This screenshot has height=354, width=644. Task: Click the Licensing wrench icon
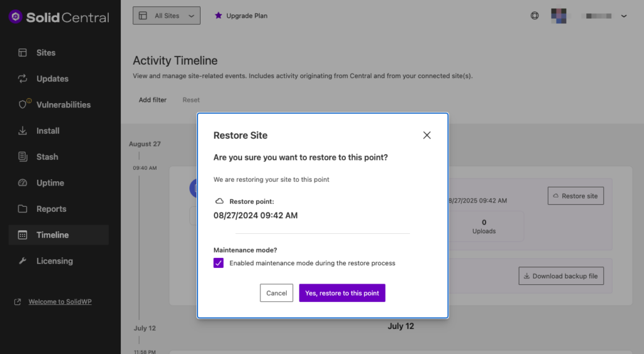23,261
